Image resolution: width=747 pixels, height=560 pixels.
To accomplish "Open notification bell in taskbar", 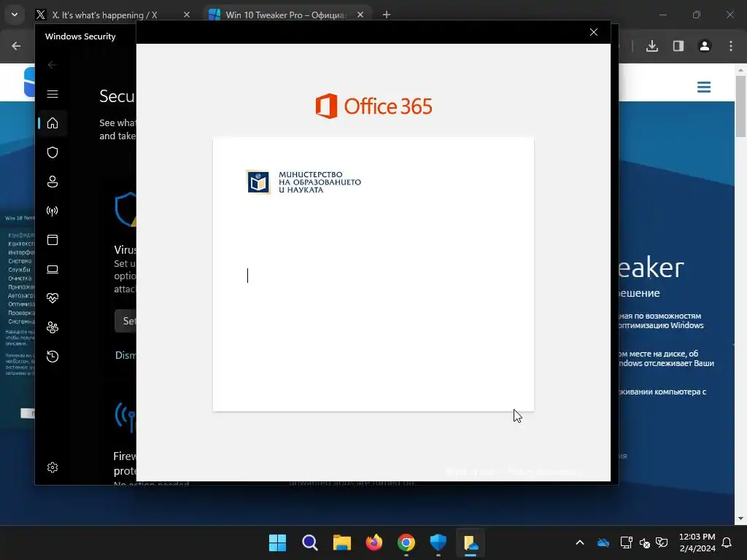I will pos(727,542).
